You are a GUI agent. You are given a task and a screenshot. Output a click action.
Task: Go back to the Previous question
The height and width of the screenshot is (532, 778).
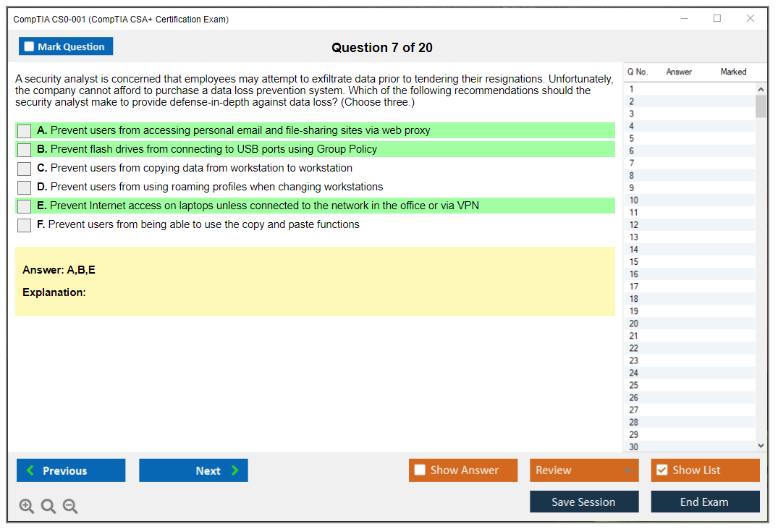pos(71,470)
